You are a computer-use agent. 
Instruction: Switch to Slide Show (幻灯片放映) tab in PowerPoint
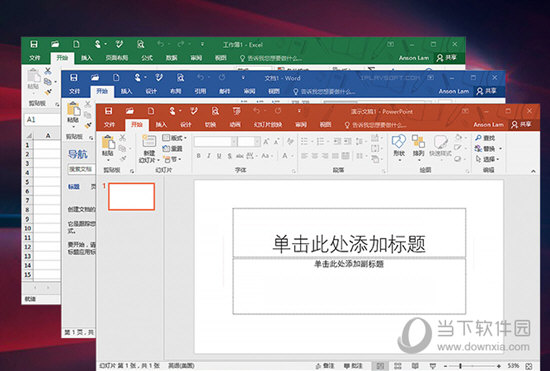[x=268, y=124]
